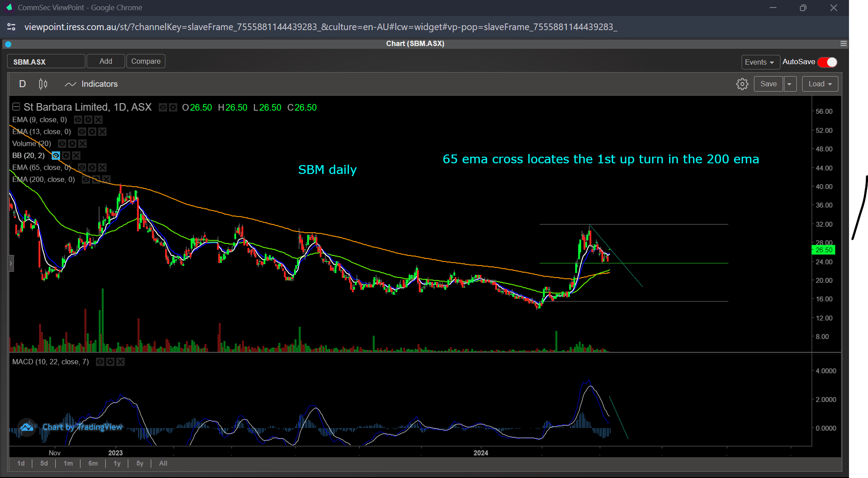Open the Save options arrow dropdown
This screenshot has height=478, width=868.
tap(790, 84)
